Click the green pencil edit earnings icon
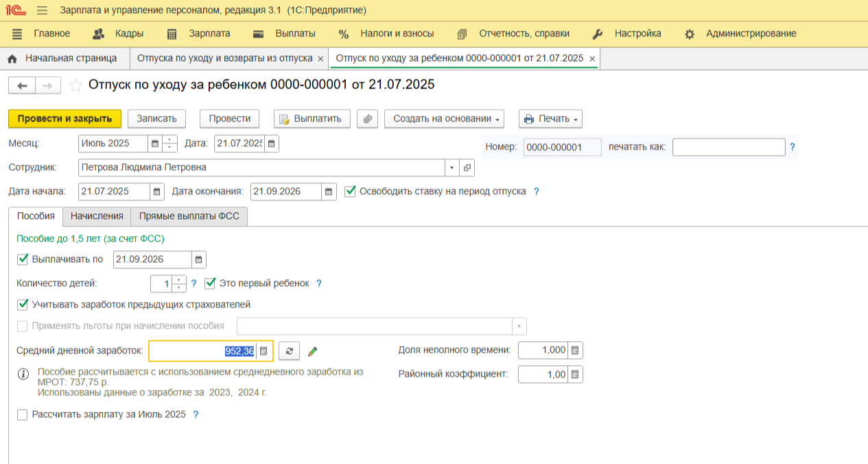Screen dimensions: 868x464 click(x=313, y=351)
